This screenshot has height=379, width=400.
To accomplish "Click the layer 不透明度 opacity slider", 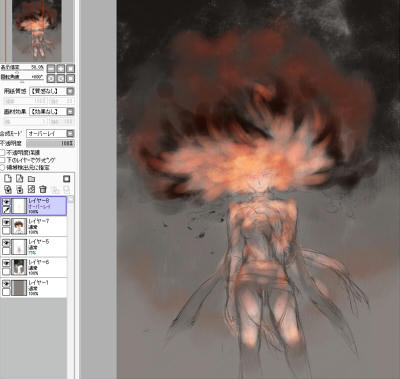I will (50, 143).
